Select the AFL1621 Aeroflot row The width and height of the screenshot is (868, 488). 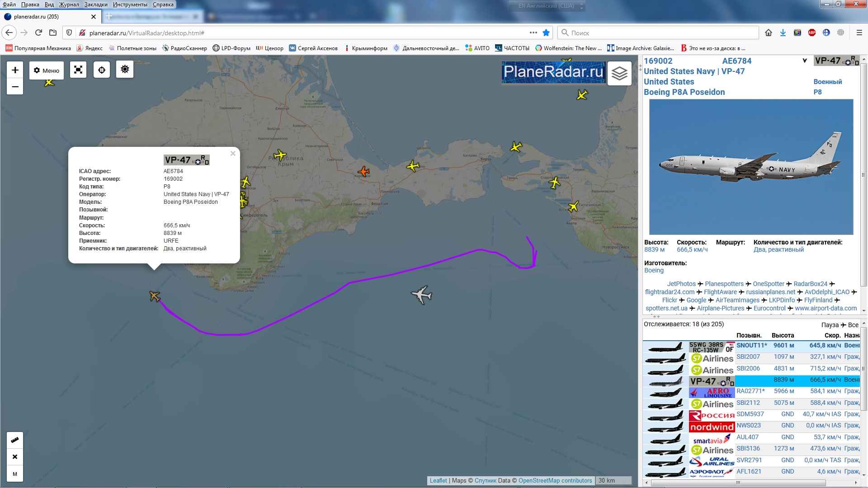pos(751,473)
